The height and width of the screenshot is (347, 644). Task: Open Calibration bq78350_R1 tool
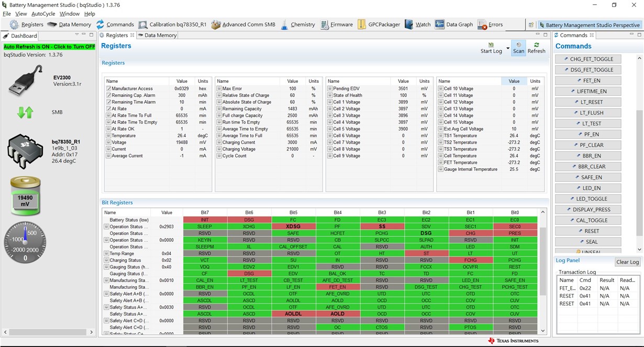172,25
